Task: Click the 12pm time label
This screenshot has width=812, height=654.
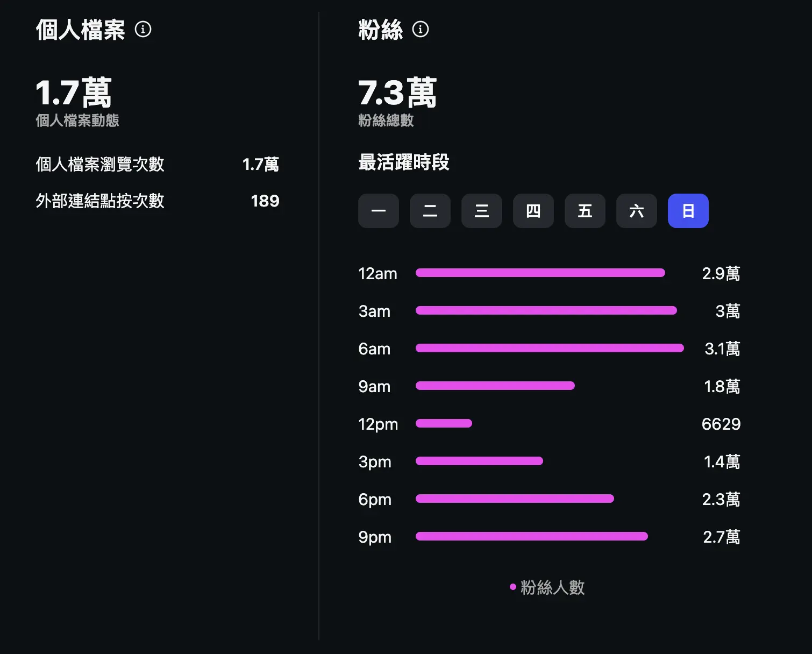Action: pyautogui.click(x=379, y=424)
